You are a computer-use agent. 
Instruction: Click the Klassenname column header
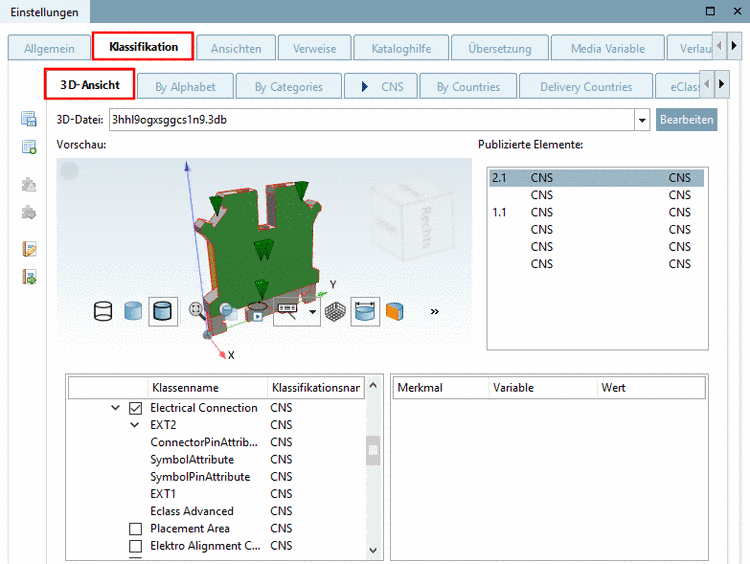point(207,387)
